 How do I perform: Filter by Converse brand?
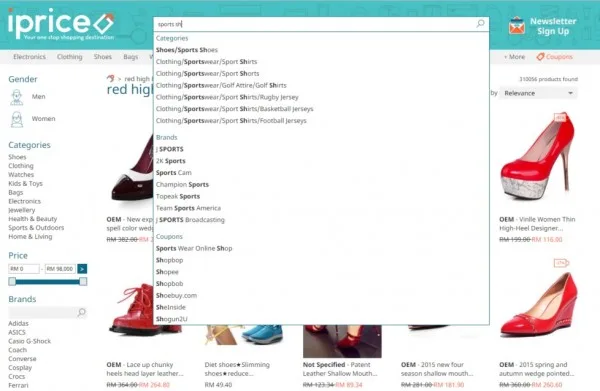tap(22, 359)
